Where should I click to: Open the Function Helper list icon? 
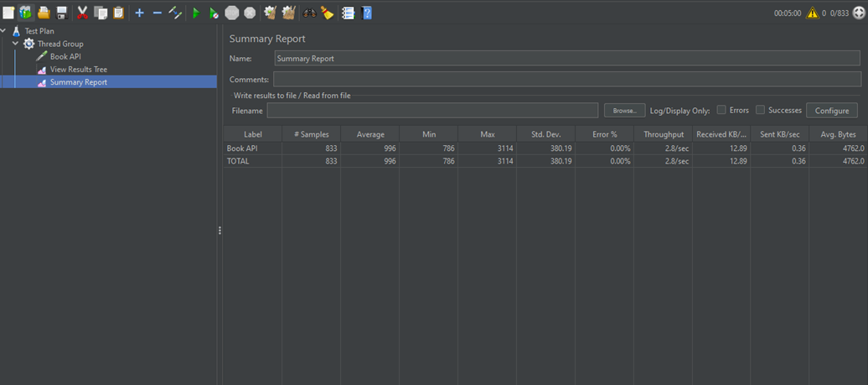pyautogui.click(x=348, y=13)
